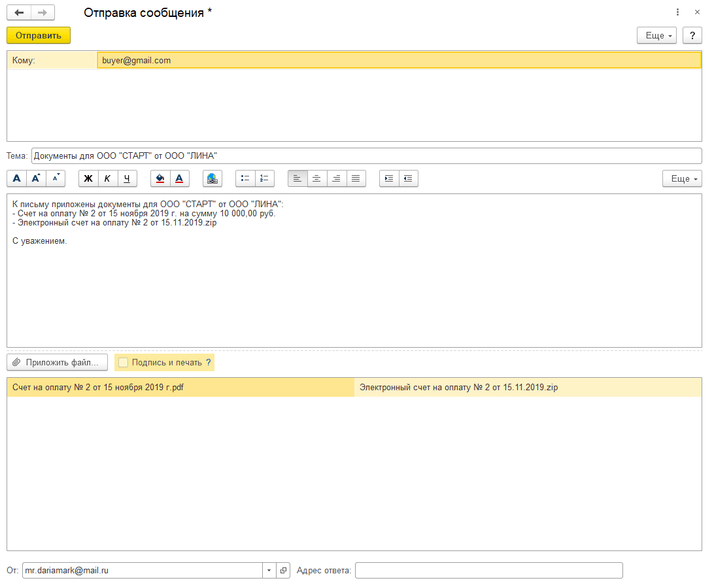Click the 'Отправить' send button
The width and height of the screenshot is (714, 583).
(38, 35)
